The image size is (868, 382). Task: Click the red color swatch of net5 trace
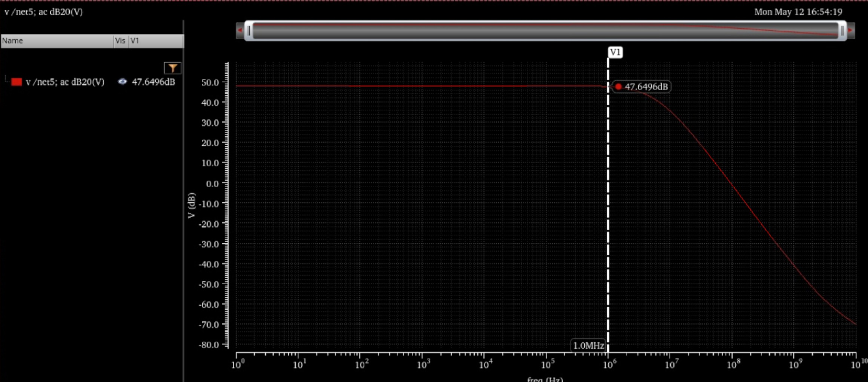[16, 82]
